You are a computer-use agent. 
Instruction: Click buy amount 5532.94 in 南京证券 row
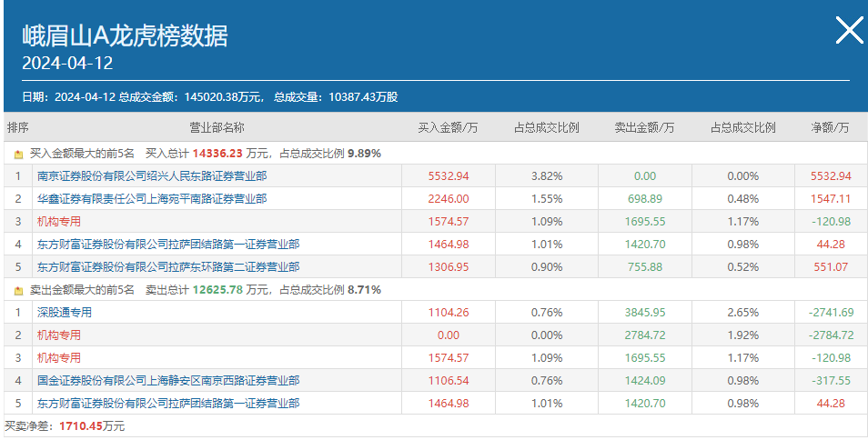point(449,176)
